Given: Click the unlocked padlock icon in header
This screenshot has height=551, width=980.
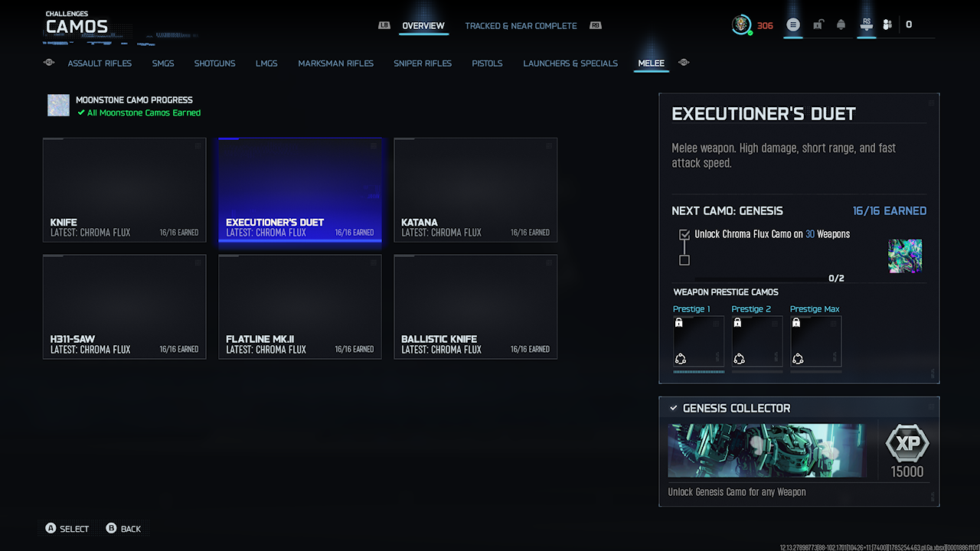Looking at the screenshot, I should tap(818, 25).
